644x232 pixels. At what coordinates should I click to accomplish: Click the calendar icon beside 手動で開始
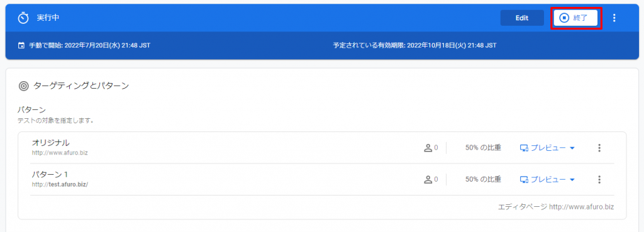[21, 45]
